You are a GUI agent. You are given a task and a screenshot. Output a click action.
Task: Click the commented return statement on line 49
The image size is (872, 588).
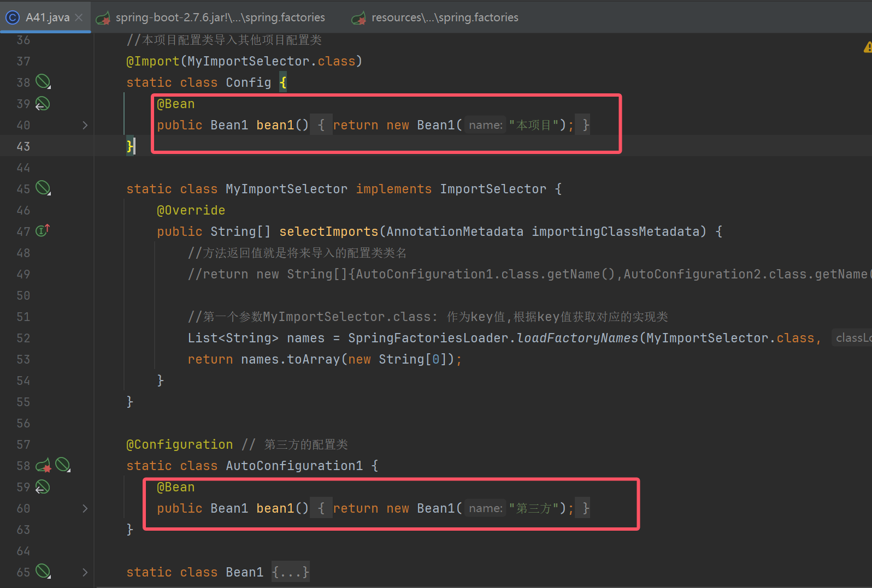click(x=529, y=274)
